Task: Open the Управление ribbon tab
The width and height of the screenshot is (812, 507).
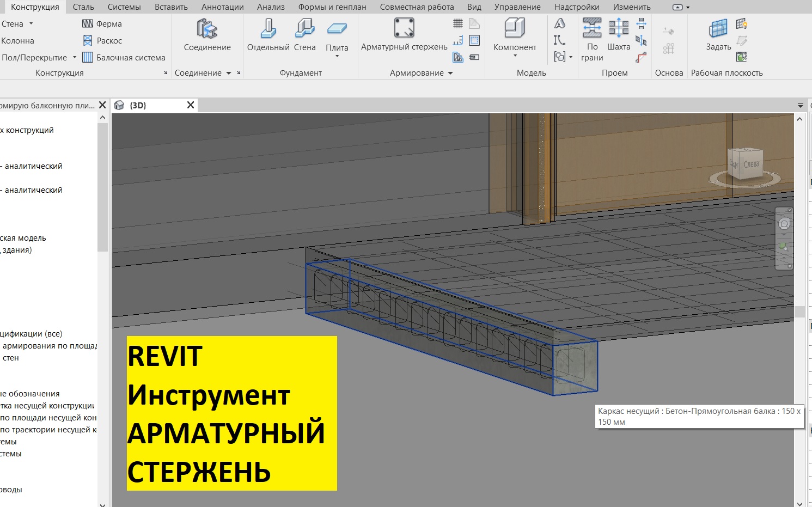Action: 517,7
